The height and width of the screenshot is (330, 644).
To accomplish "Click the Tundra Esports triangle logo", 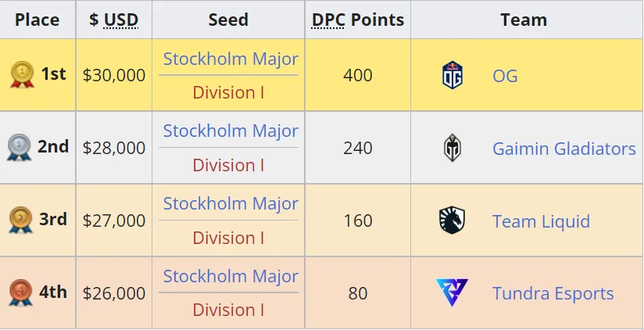I will point(453,292).
